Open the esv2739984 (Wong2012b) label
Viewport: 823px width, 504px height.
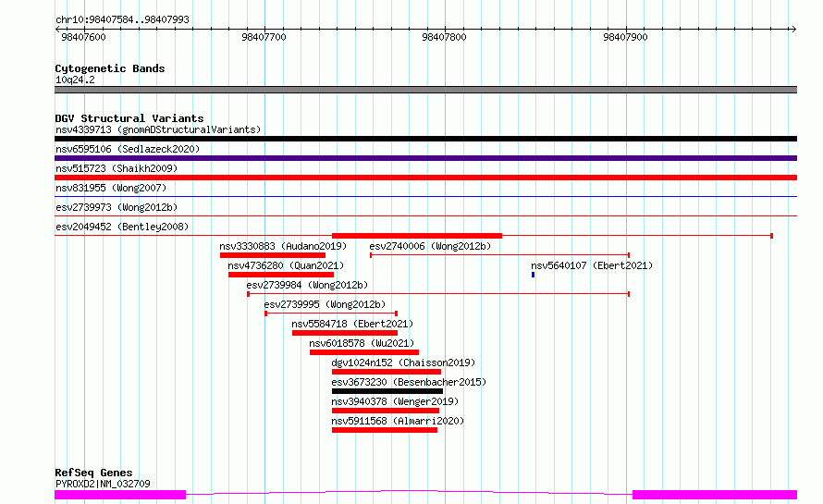[x=307, y=285]
